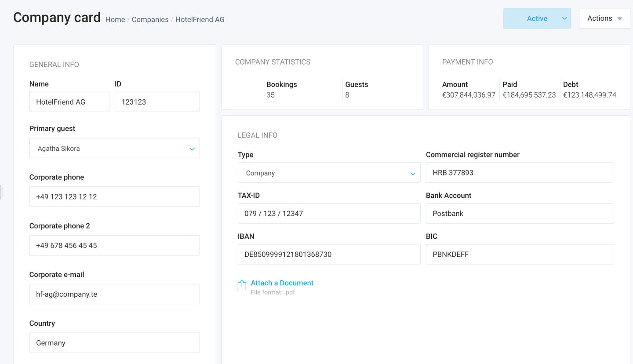Expand the Primary guest dropdown
The height and width of the screenshot is (364, 633).
pyautogui.click(x=114, y=148)
